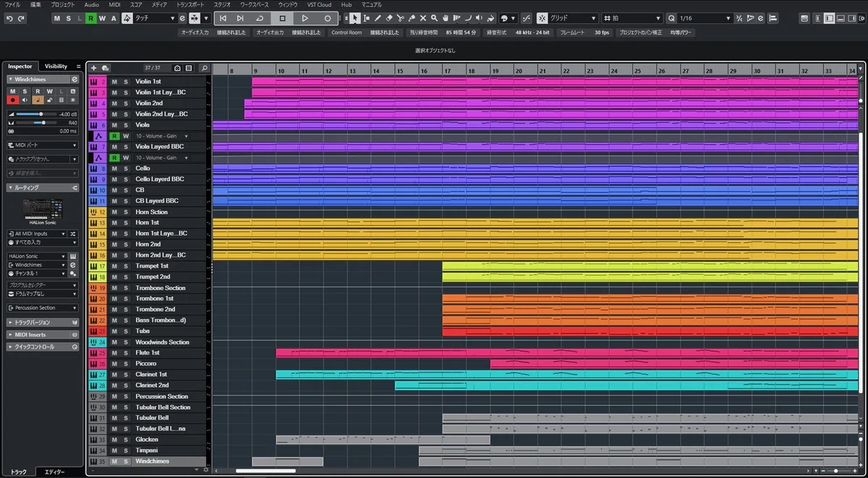Open the Audio menu
868x478 pixels.
pos(92,4)
